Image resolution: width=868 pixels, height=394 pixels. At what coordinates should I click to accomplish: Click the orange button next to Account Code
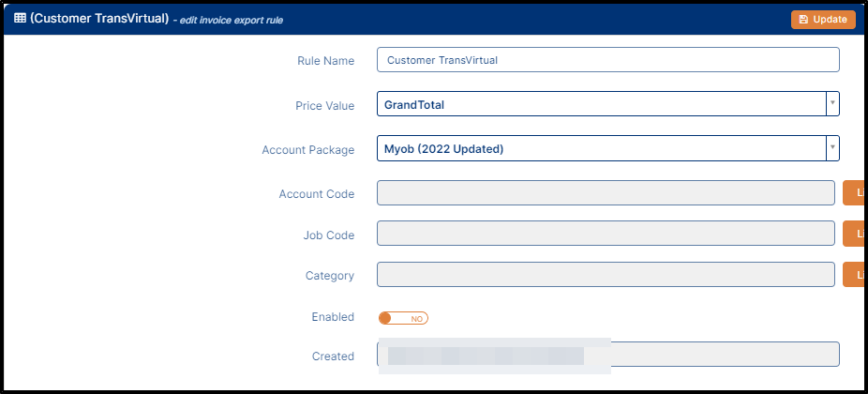click(853, 193)
